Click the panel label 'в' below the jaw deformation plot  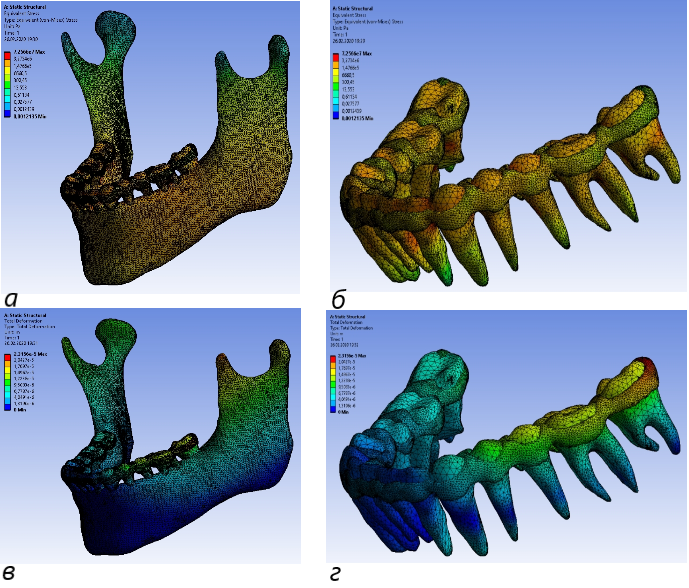coord(10,573)
